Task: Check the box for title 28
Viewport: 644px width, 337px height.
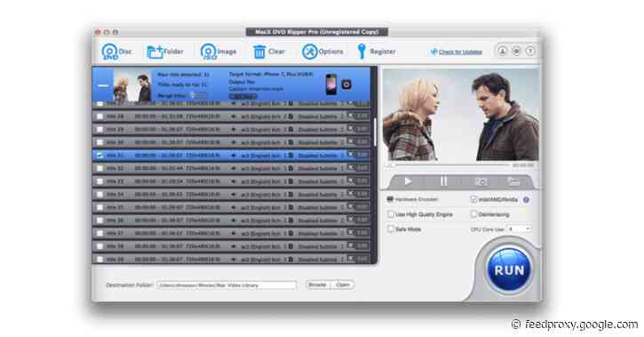Action: pos(99,116)
